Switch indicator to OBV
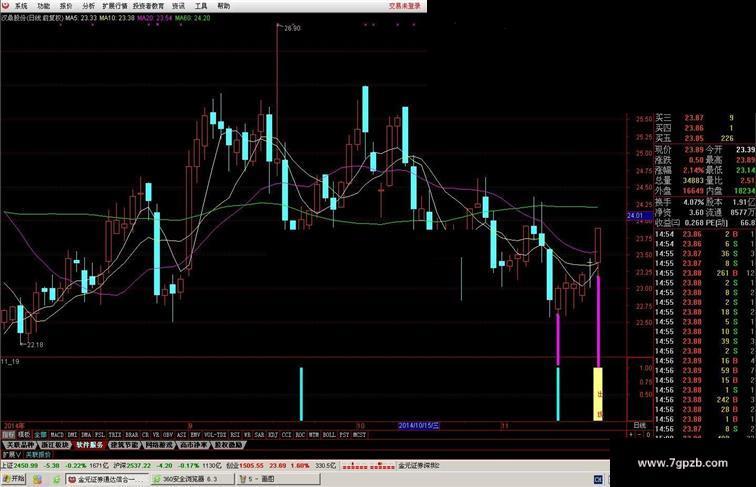 [x=168, y=434]
